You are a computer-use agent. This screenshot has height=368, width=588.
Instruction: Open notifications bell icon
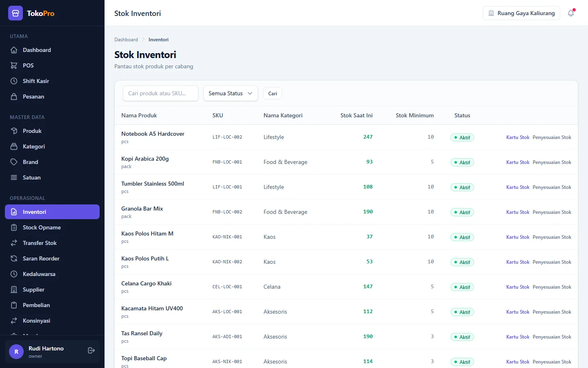coord(571,13)
